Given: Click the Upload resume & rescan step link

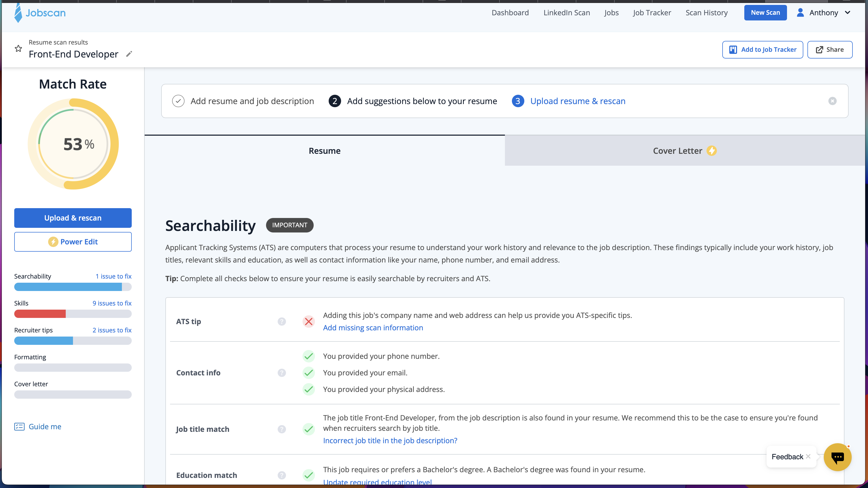Looking at the screenshot, I should point(578,101).
